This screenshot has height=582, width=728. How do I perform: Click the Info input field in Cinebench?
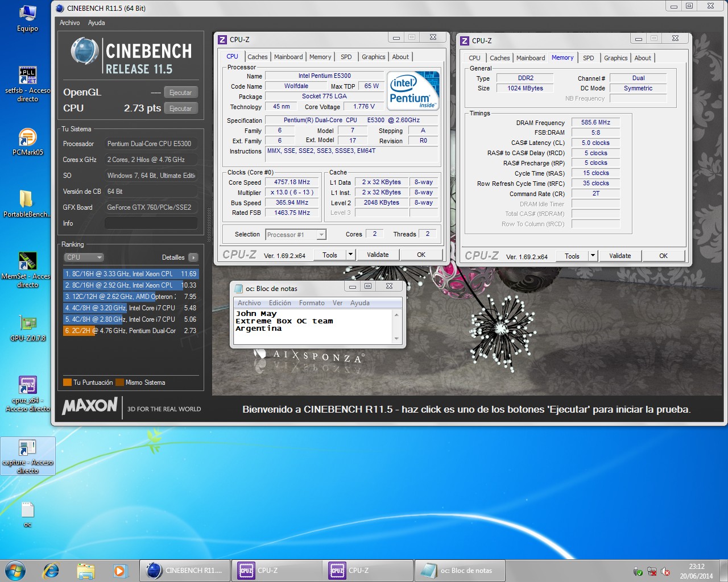(151, 223)
